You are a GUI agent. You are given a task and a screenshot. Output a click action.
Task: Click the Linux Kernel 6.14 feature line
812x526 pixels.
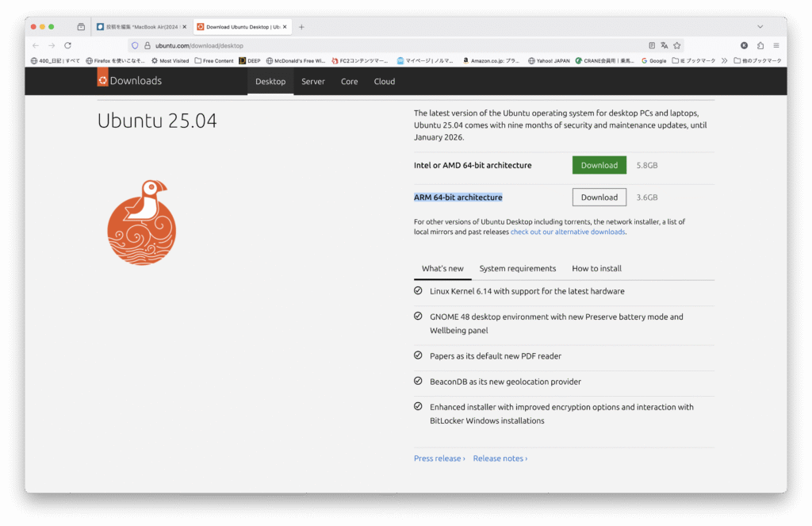click(x=527, y=291)
